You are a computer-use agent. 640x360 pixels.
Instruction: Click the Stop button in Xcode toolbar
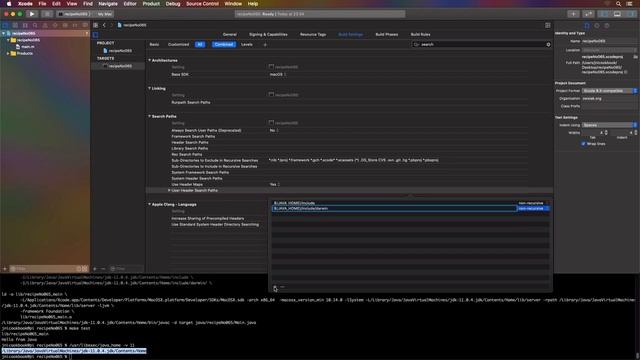47,14
